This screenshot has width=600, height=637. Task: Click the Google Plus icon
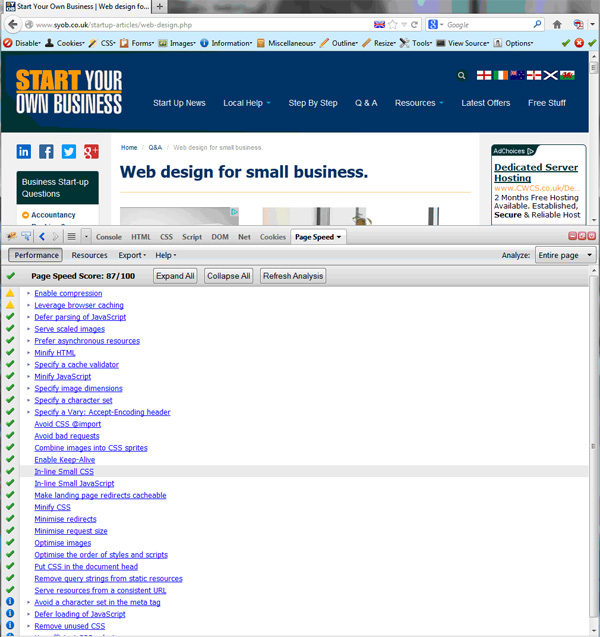click(x=91, y=152)
